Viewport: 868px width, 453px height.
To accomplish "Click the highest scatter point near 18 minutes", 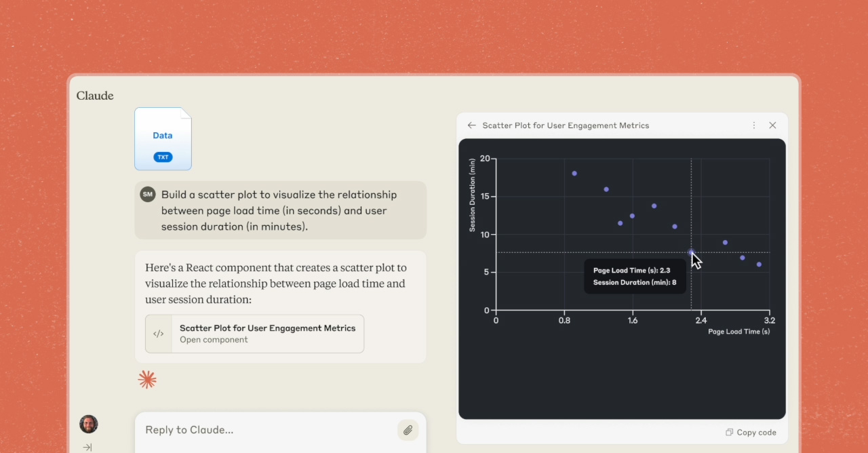I will pos(574,174).
